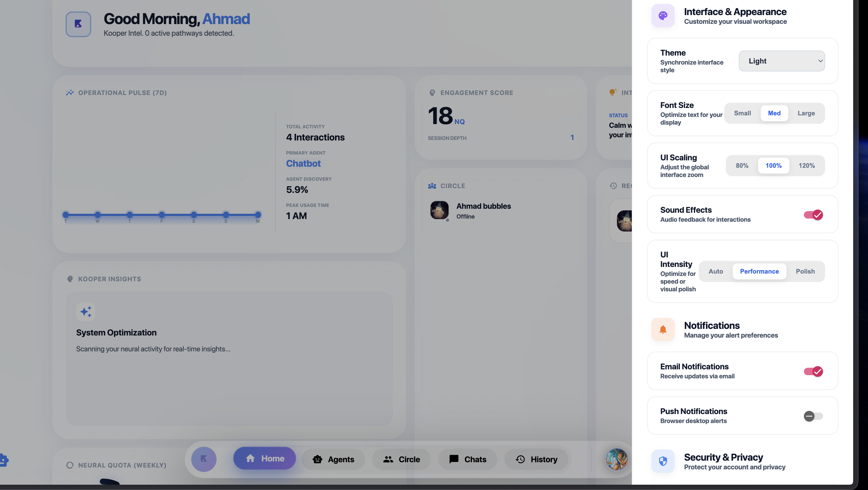Click the purple Kooper orb in bottom nav
The width and height of the screenshot is (868, 490).
tap(204, 459)
